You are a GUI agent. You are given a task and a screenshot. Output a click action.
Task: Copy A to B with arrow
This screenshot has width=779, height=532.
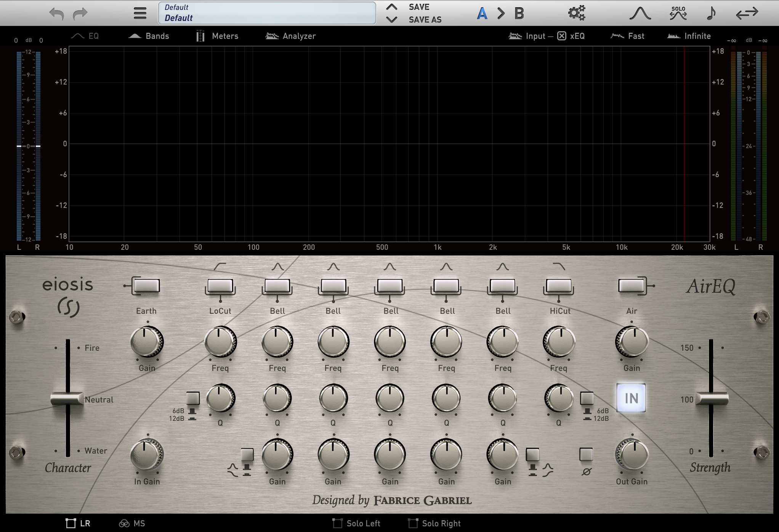click(x=501, y=14)
